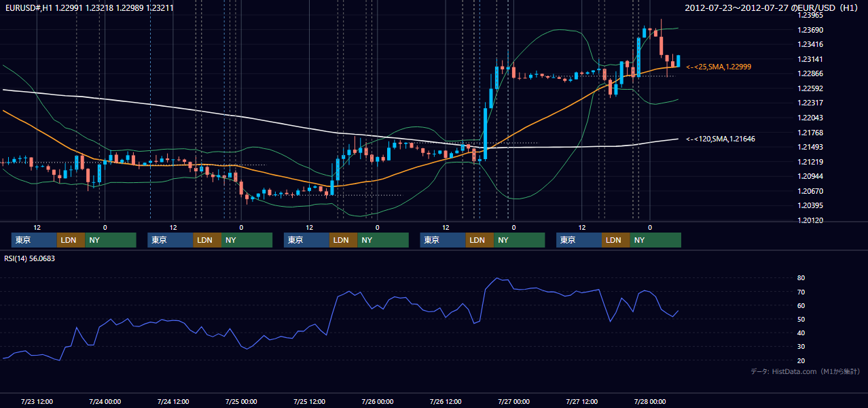Click the 7/26 12:00 time label
868x408 pixels.
446,401
